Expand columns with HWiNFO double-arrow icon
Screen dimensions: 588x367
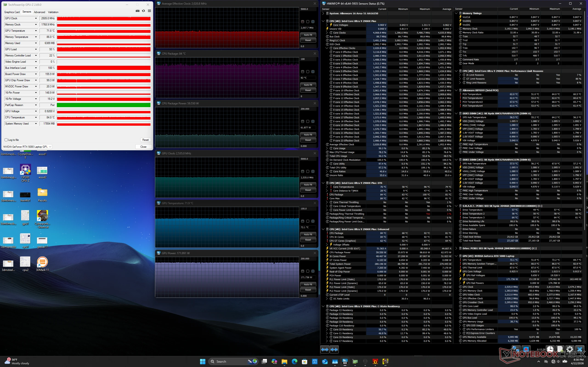[x=325, y=350]
